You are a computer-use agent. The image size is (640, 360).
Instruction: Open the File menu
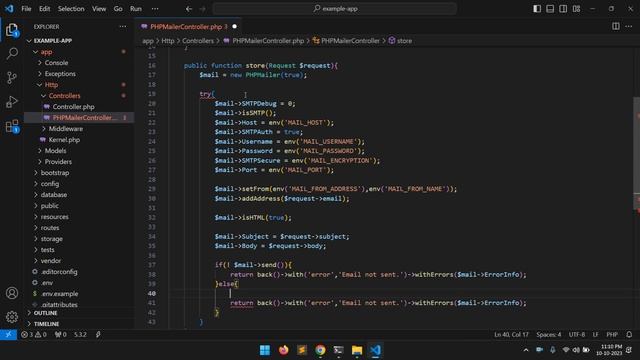point(26,9)
